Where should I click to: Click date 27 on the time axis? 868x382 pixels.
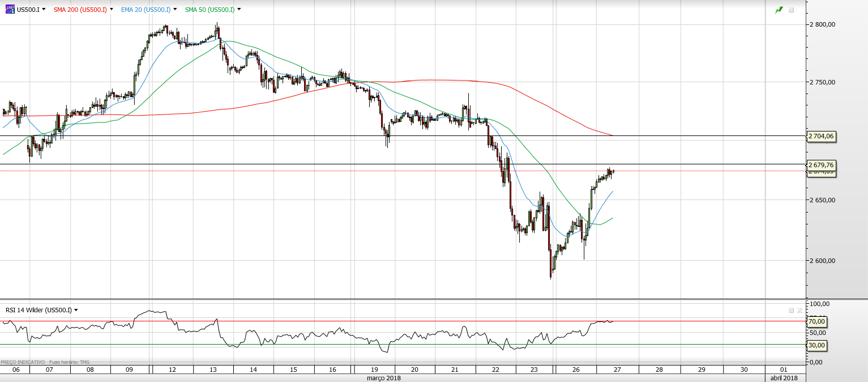coord(617,370)
